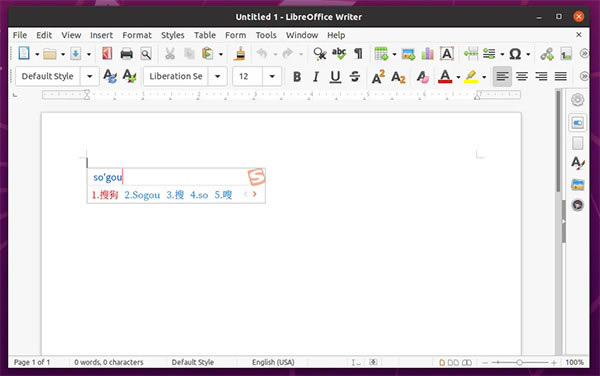
Task: Open the sidebar Navigator compass icon
Action: [x=577, y=205]
